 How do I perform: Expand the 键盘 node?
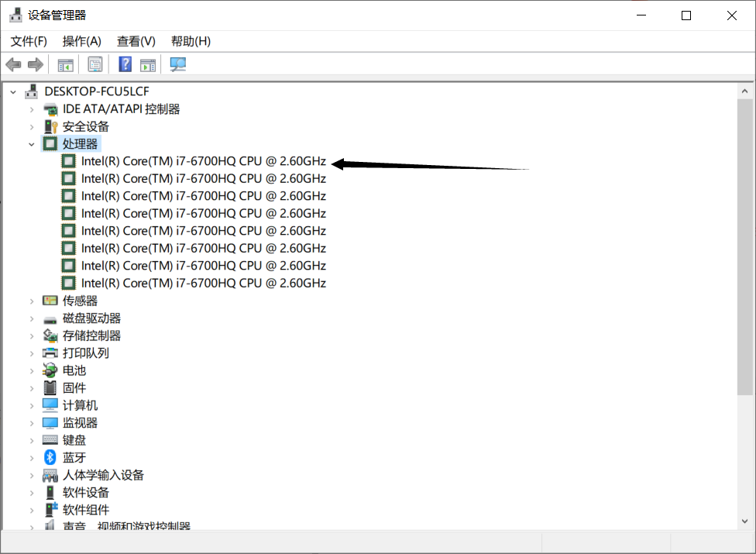click(32, 441)
